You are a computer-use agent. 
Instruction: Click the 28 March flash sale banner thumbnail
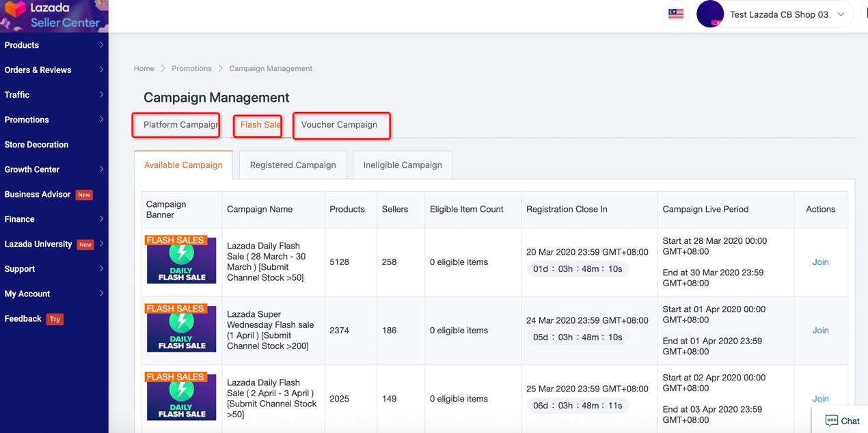pyautogui.click(x=181, y=260)
